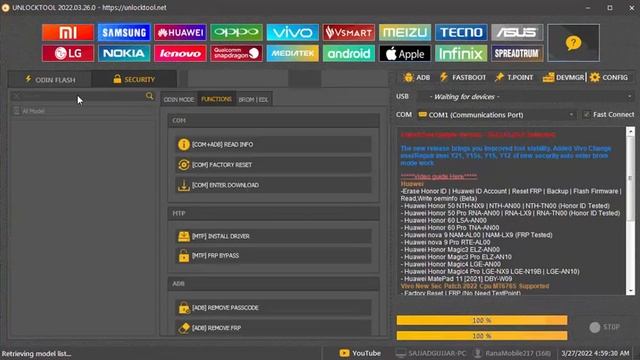Open the Lenovo brand tile
This screenshot has width=640, height=360.
[180, 53]
